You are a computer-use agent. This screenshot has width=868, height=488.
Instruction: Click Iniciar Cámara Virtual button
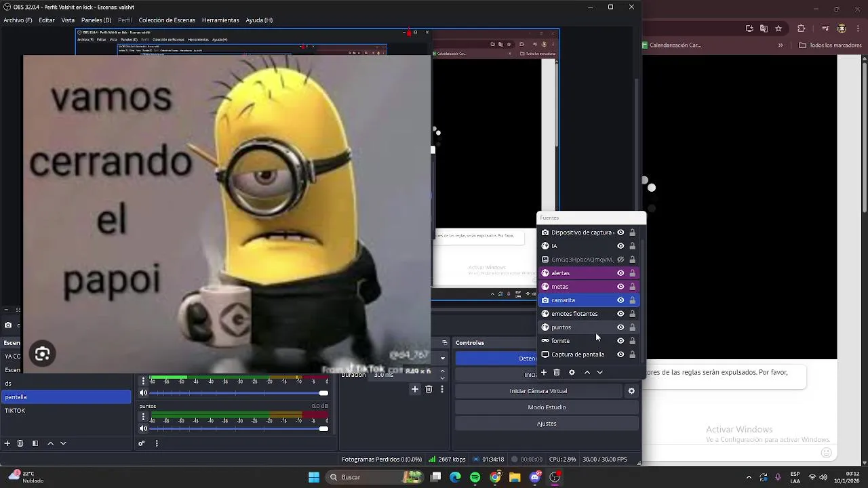tap(538, 391)
